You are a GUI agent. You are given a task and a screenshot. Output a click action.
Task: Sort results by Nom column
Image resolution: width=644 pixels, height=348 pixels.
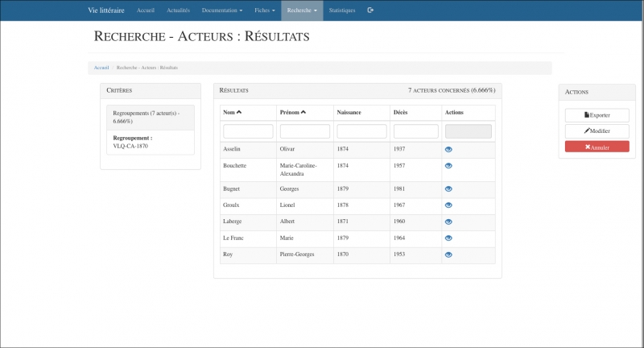[x=233, y=112]
